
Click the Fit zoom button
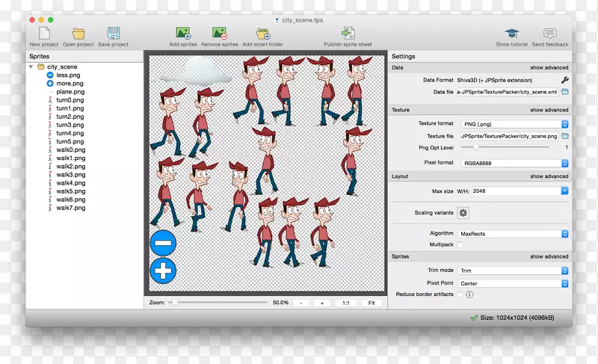coord(372,303)
